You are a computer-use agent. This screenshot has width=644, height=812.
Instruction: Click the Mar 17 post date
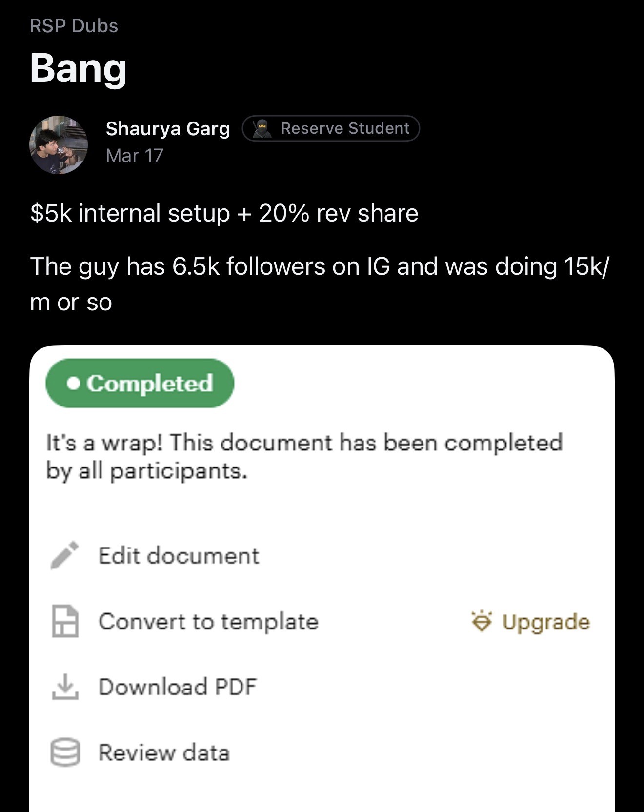(135, 156)
